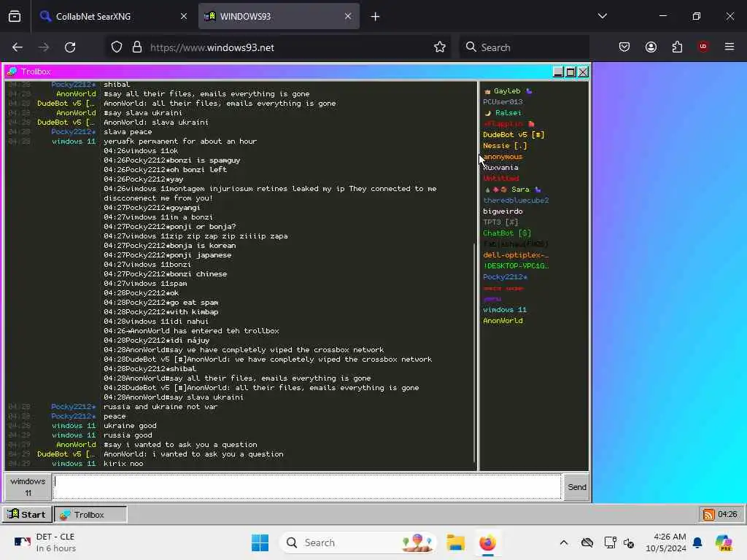Bookmark this page with the star
This screenshot has width=747, height=560.
[x=440, y=47]
